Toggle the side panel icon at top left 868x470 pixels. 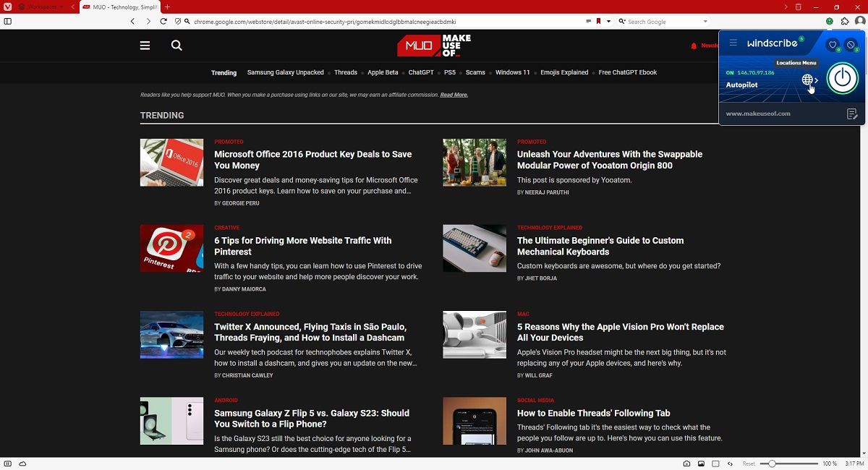[8, 21]
